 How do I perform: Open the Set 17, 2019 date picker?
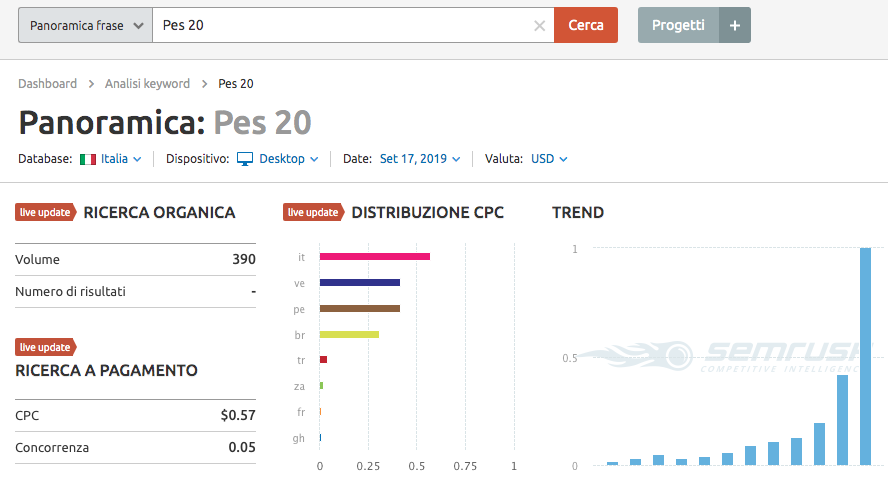(420, 159)
